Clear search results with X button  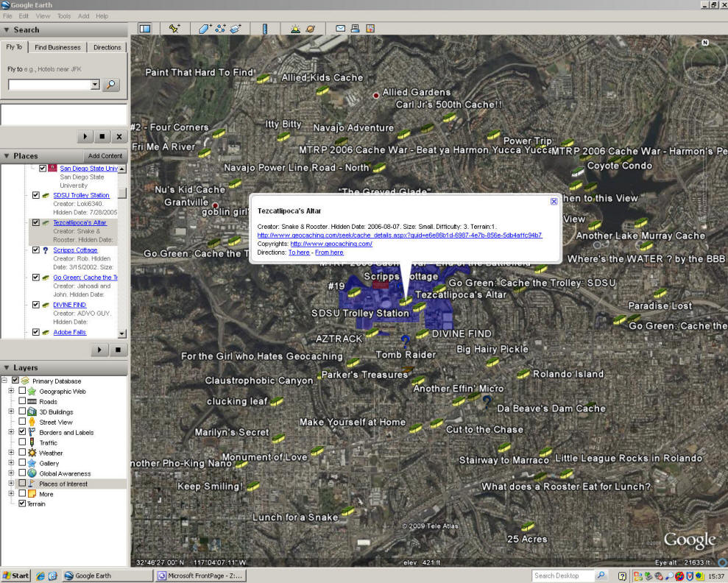(x=119, y=136)
